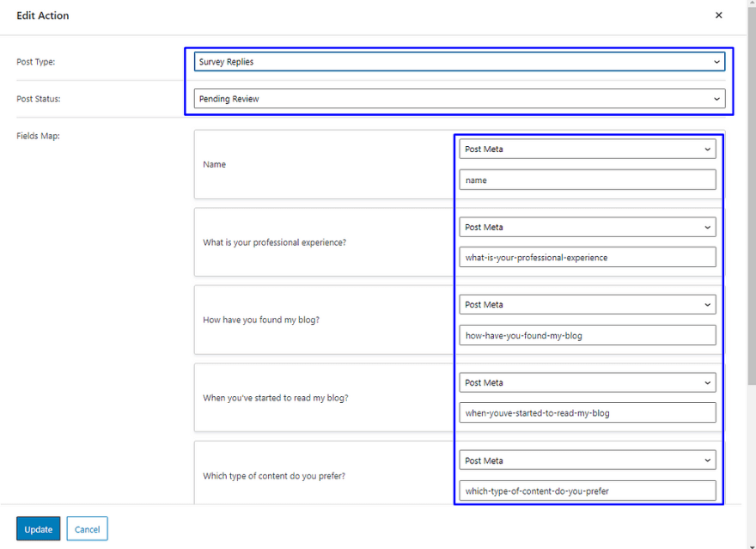The height and width of the screenshot is (549, 756).
Task: Click 'What is your professional experience?' text
Action: [x=274, y=242]
